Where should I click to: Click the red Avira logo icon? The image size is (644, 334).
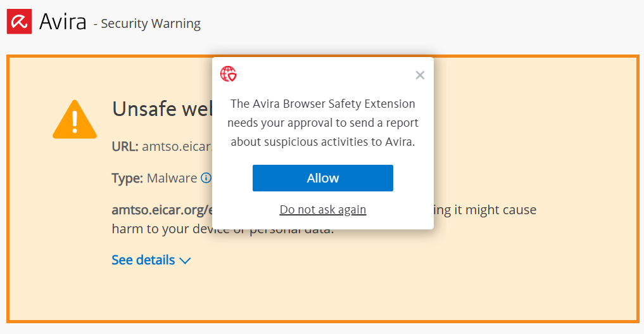(19, 22)
